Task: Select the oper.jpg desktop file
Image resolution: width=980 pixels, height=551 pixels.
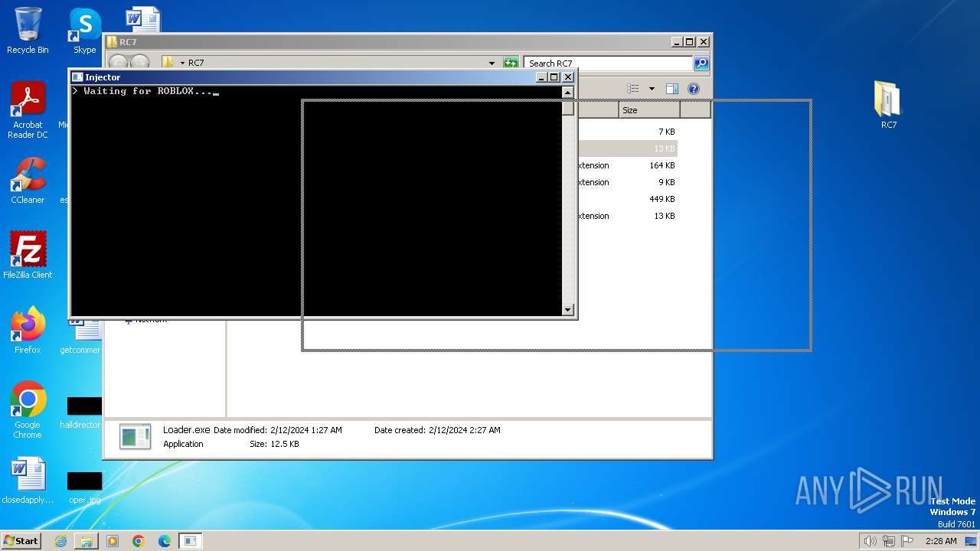Action: click(x=84, y=488)
